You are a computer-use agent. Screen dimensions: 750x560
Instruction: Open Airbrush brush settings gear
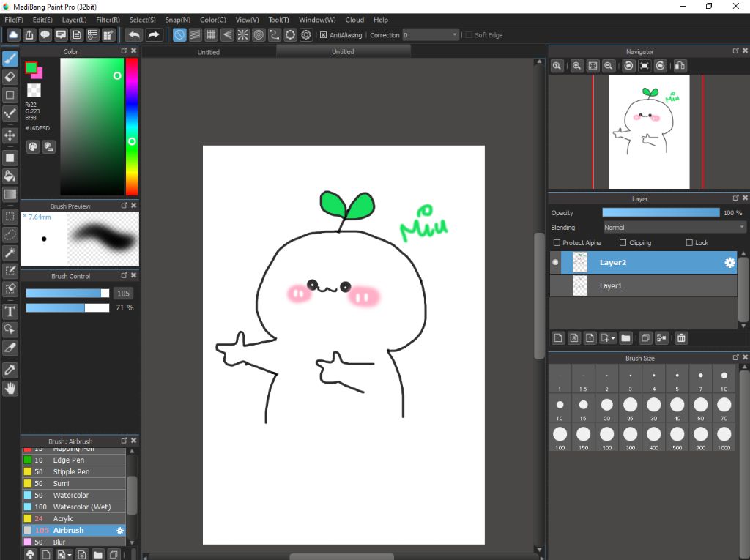(120, 530)
